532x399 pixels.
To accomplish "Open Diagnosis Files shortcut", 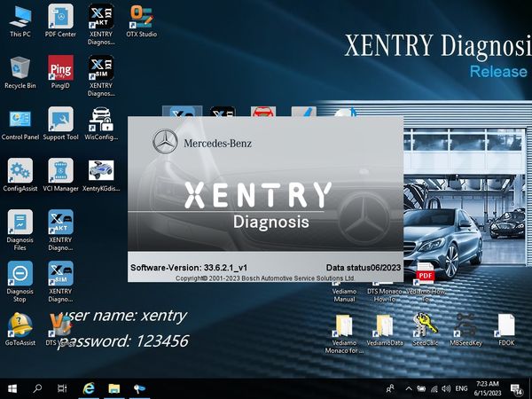I will tap(20, 231).
